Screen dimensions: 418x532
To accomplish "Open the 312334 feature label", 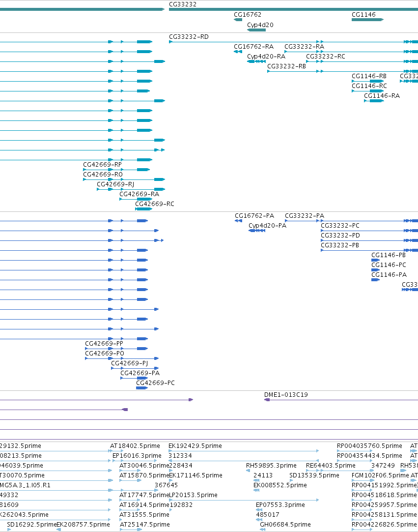I will click(x=180, y=456).
